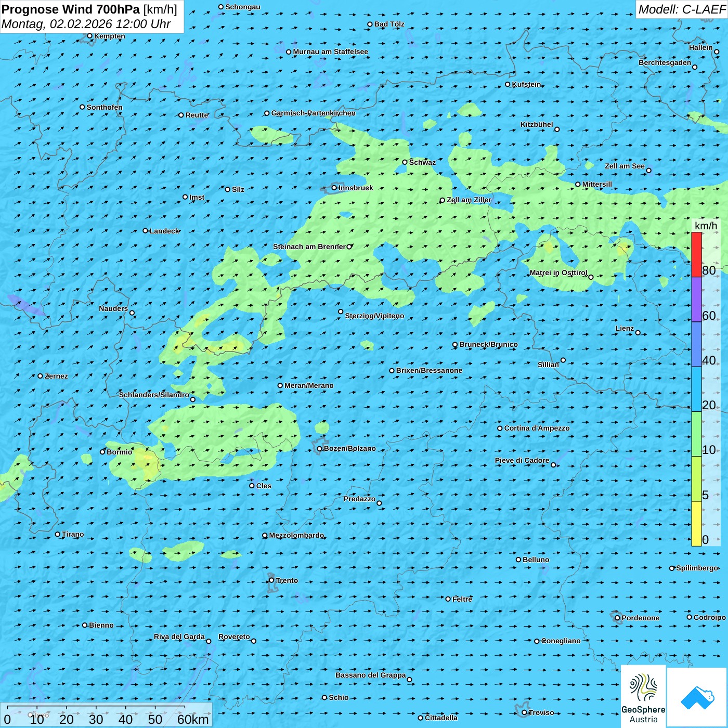Image resolution: width=728 pixels, height=728 pixels.
Task: Click the Bruneck/Brunico label
Action: point(488,344)
